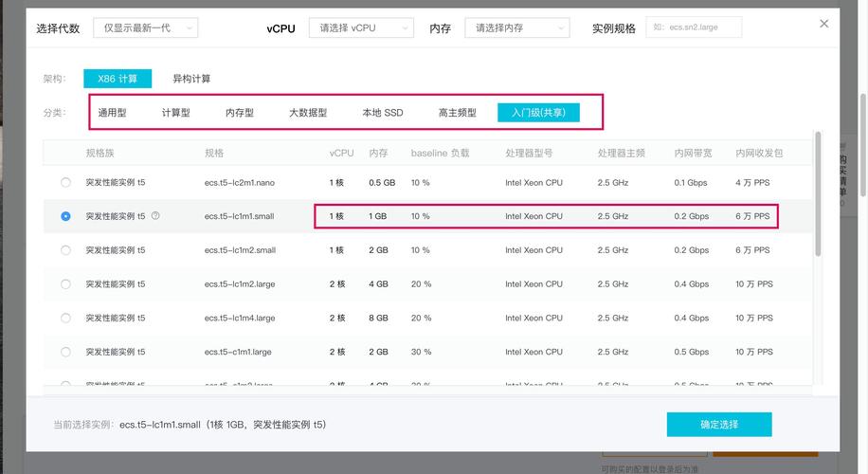The height and width of the screenshot is (474, 868).
Task: Switch to the 本地 SSD category
Action: 382,113
